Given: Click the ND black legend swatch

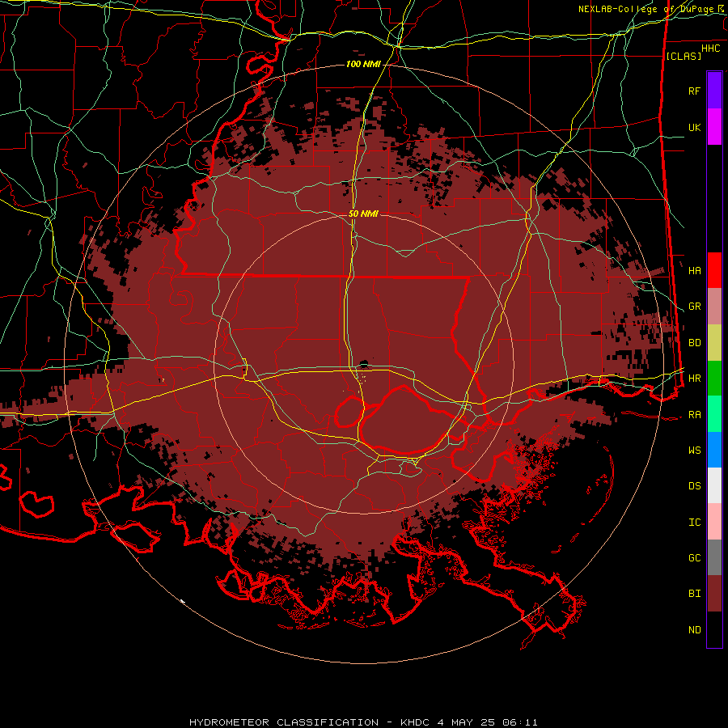Looking at the screenshot, I should click(714, 629).
